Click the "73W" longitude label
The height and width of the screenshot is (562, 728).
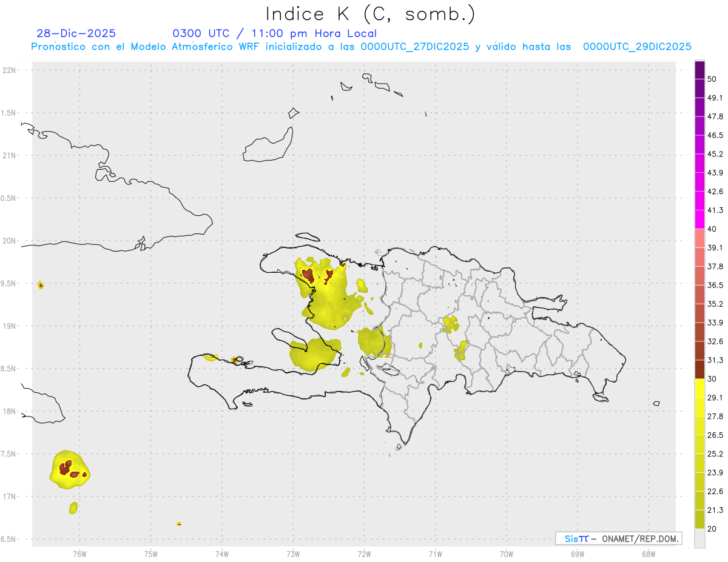293,554
